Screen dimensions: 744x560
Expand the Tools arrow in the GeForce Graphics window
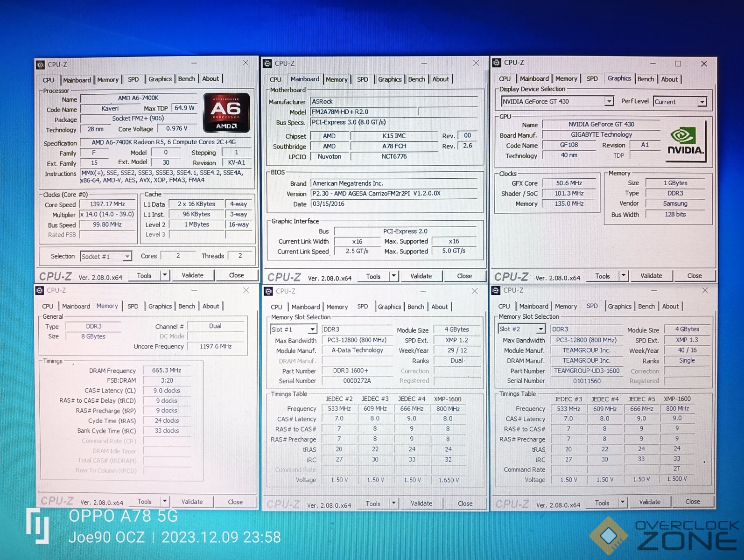tap(624, 276)
